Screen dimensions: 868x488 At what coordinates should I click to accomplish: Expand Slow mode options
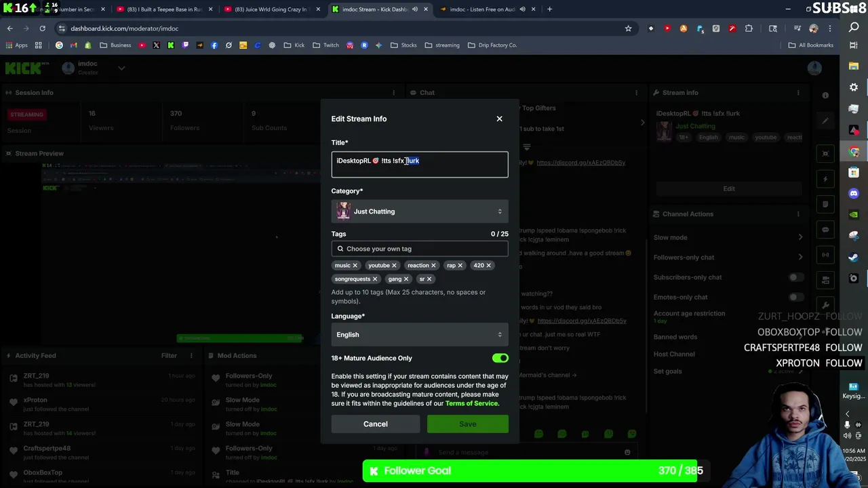point(801,237)
